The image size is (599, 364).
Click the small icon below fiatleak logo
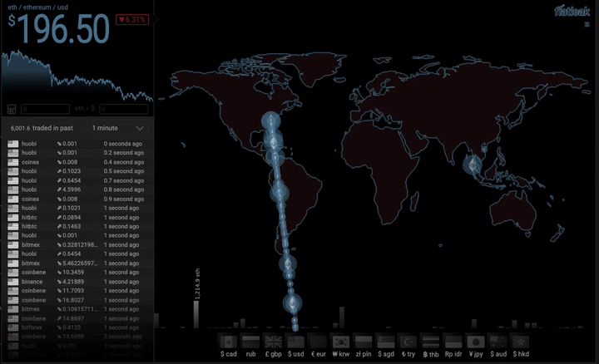587,25
